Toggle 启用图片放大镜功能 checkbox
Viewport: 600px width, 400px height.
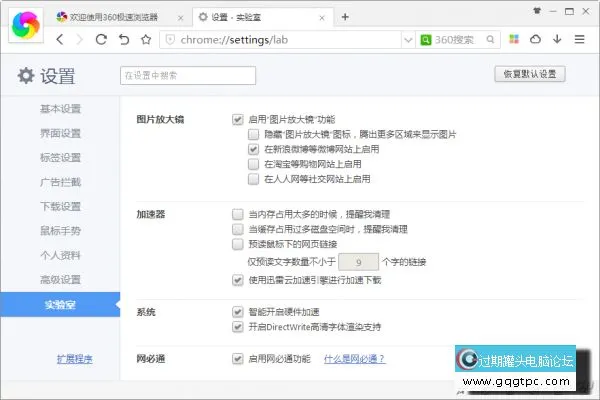coord(238,119)
